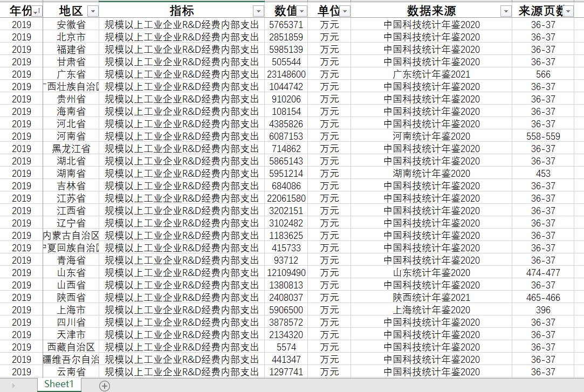Select the page cell 566
The height and width of the screenshot is (392, 584).
coord(543,74)
